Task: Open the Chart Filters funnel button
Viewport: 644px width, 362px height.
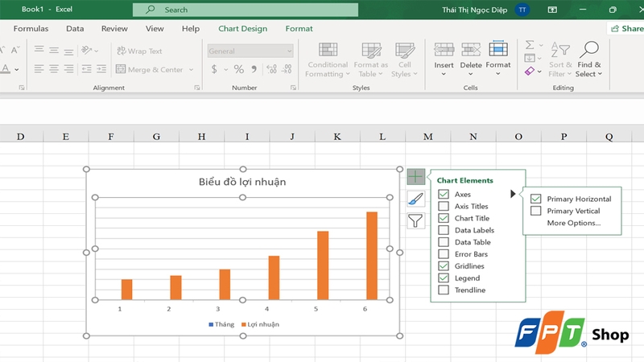Action: (x=415, y=221)
